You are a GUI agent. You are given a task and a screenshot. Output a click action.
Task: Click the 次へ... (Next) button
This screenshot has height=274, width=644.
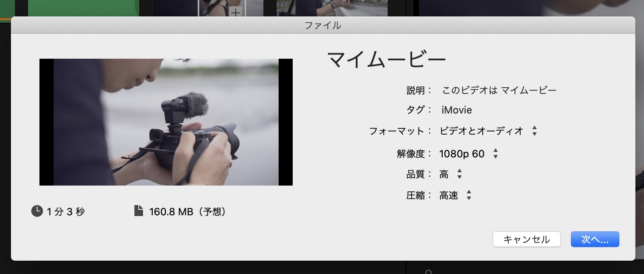pos(595,239)
